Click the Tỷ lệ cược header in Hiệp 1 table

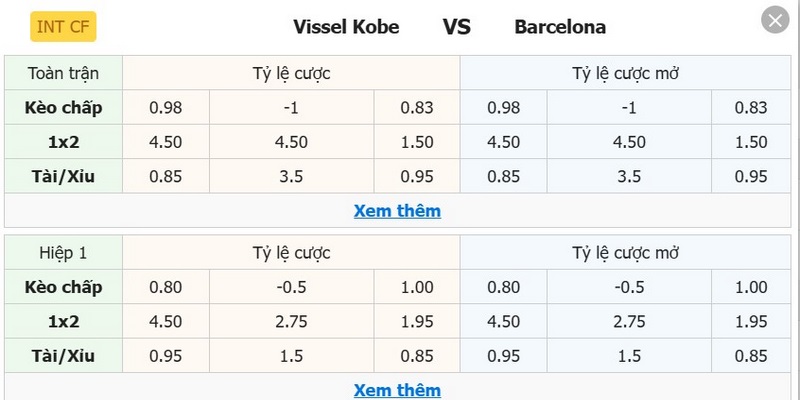[291, 252]
